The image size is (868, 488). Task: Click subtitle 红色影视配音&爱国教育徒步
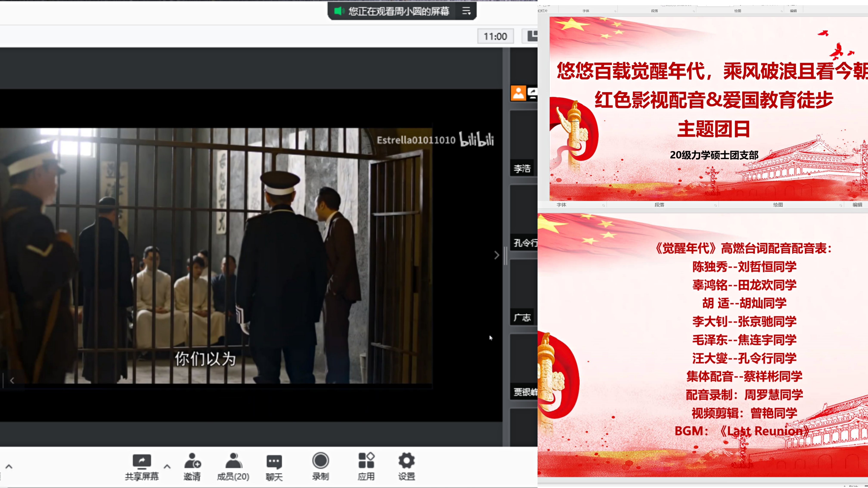tap(714, 100)
